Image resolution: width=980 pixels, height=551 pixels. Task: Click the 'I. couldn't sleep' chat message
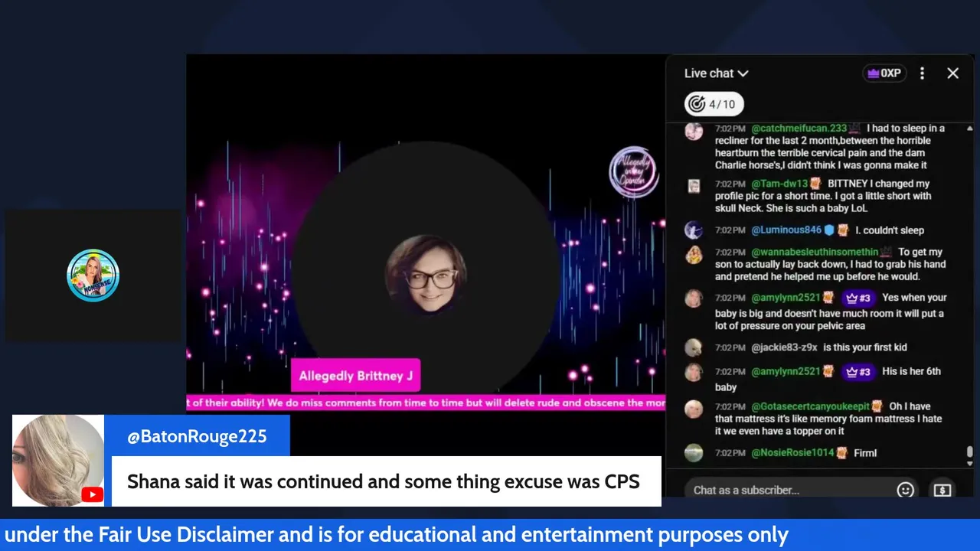click(x=890, y=230)
